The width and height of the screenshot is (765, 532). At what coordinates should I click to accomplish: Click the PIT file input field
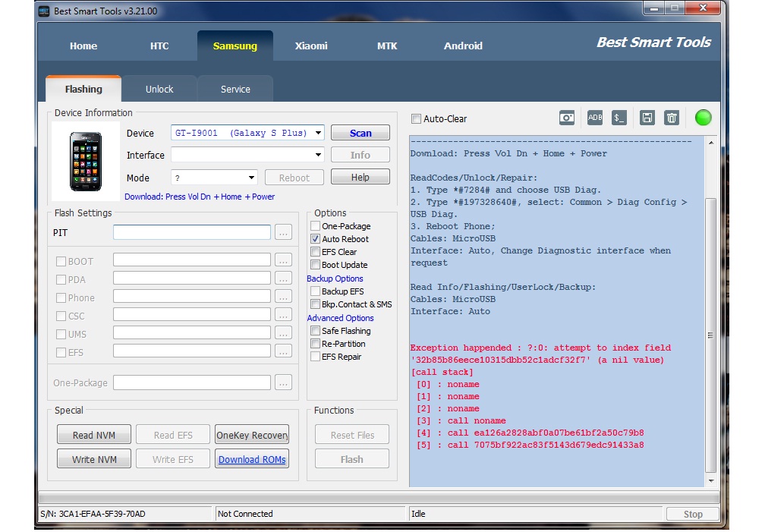click(192, 232)
